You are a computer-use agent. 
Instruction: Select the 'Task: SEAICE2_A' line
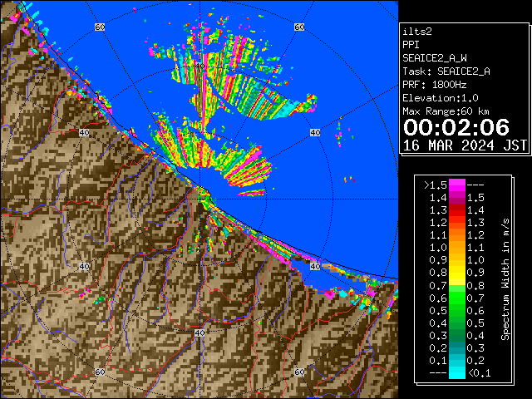click(x=446, y=71)
